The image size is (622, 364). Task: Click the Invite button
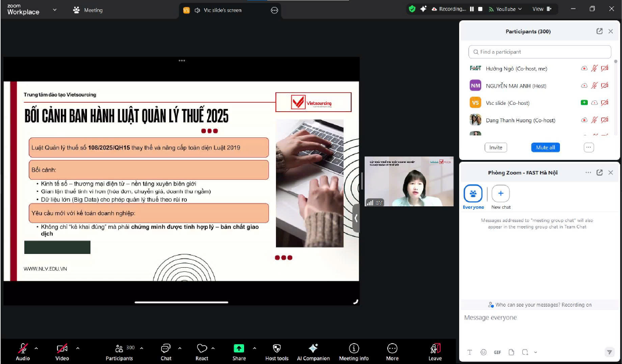[496, 147]
